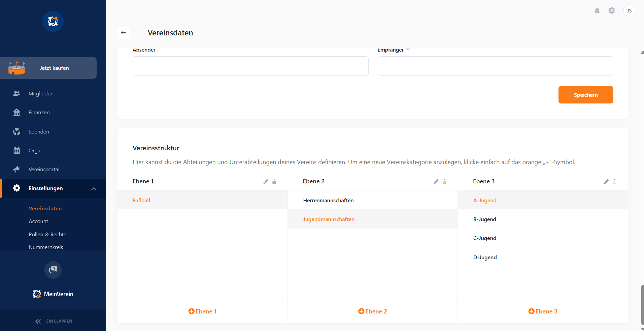
Task: Delete Ebene 2 with trash icon
Action: coord(444,182)
